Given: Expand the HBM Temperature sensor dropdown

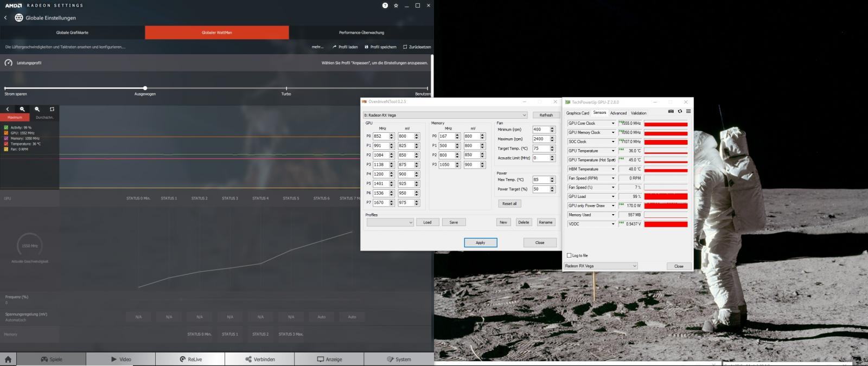Looking at the screenshot, I should click(x=613, y=169).
